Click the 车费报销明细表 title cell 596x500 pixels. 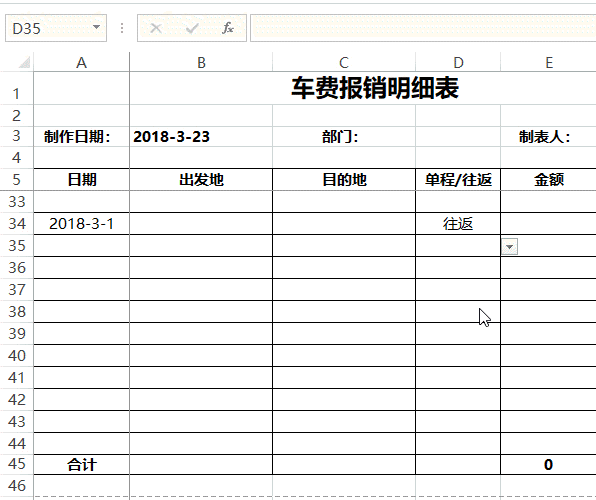[x=375, y=88]
